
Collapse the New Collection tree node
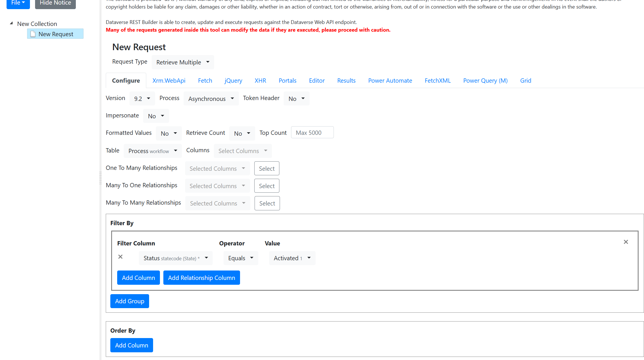pyautogui.click(x=11, y=23)
